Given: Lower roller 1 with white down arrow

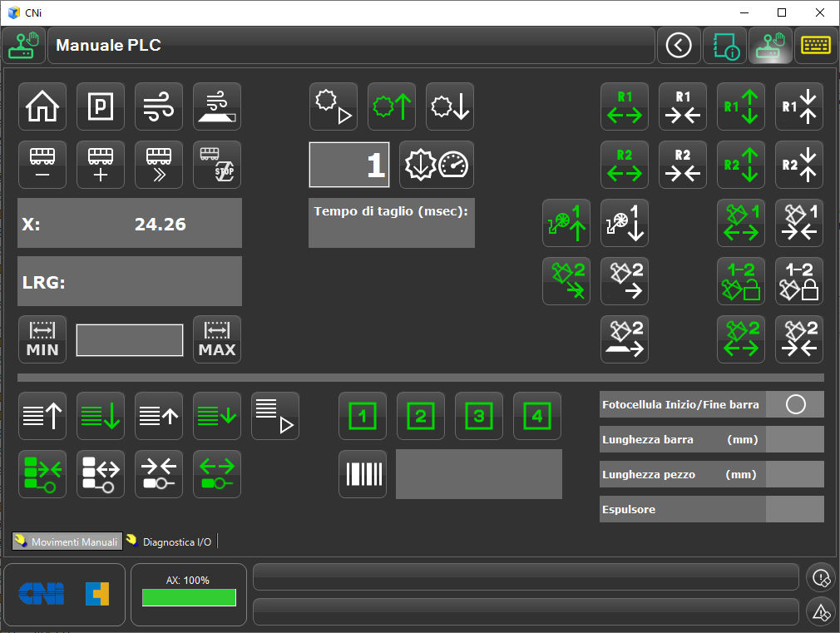Looking at the screenshot, I should (x=625, y=223).
